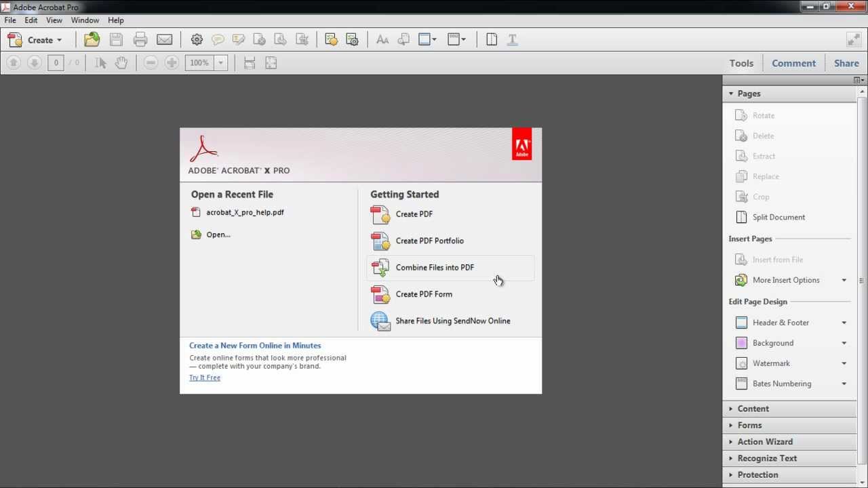868x488 pixels.
Task: Click the Open file folder icon in toolbar
Action: pyautogui.click(x=92, y=39)
